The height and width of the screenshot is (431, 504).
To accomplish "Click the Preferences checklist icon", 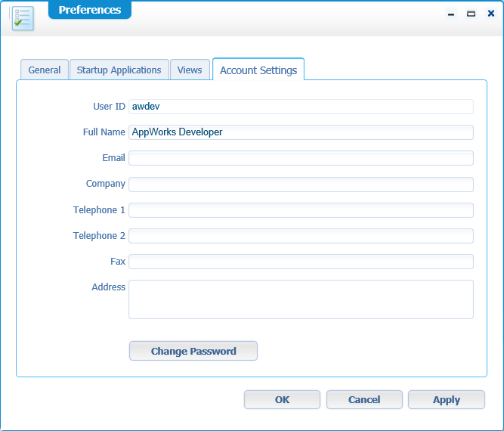I will coord(23,18).
